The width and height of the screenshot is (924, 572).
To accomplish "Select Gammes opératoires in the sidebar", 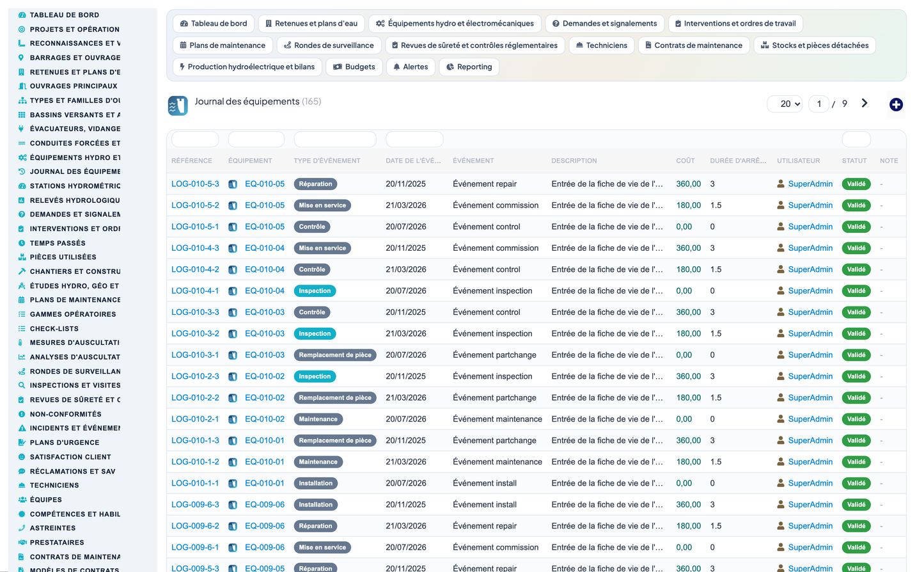I will point(73,314).
